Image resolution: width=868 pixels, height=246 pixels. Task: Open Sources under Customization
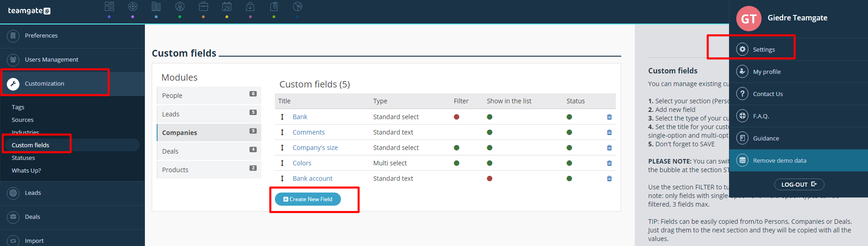point(23,120)
